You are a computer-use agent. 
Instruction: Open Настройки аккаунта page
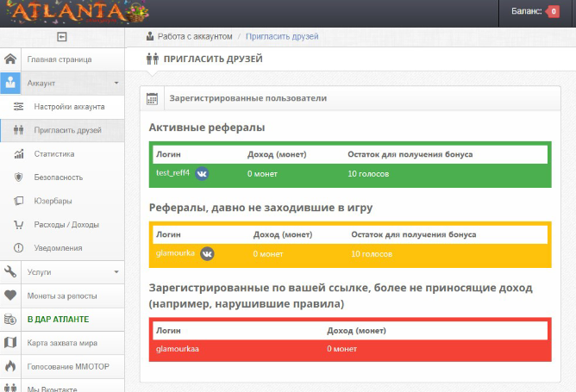tap(70, 107)
